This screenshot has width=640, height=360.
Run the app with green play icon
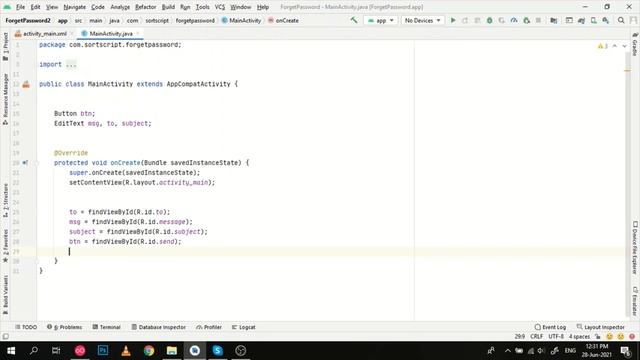(x=453, y=20)
